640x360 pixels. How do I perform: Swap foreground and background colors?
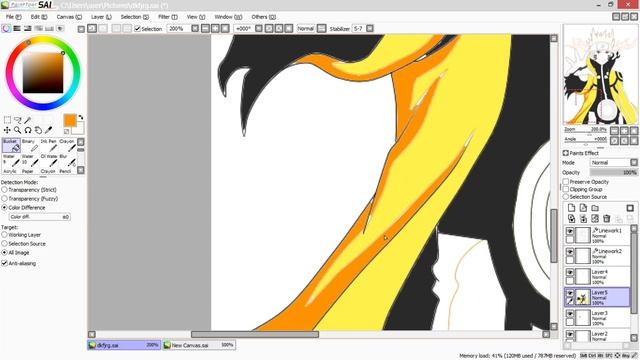coord(81,117)
